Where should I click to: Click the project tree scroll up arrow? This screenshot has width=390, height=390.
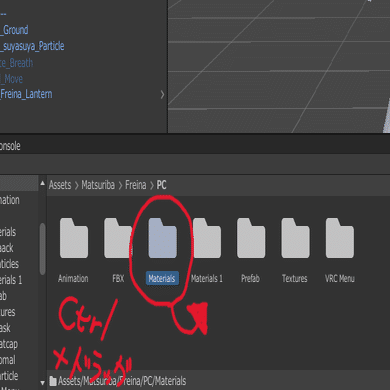42,183
